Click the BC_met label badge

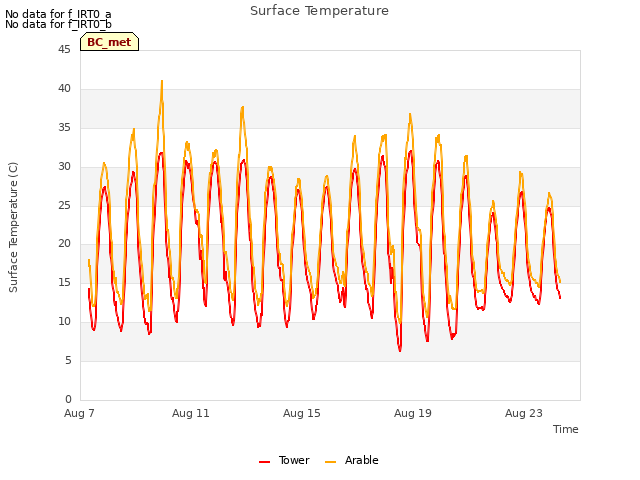pyautogui.click(x=109, y=42)
